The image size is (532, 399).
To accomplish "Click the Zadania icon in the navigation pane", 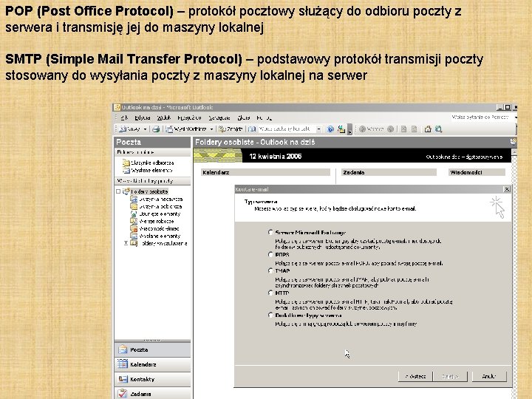I will 123,394.
